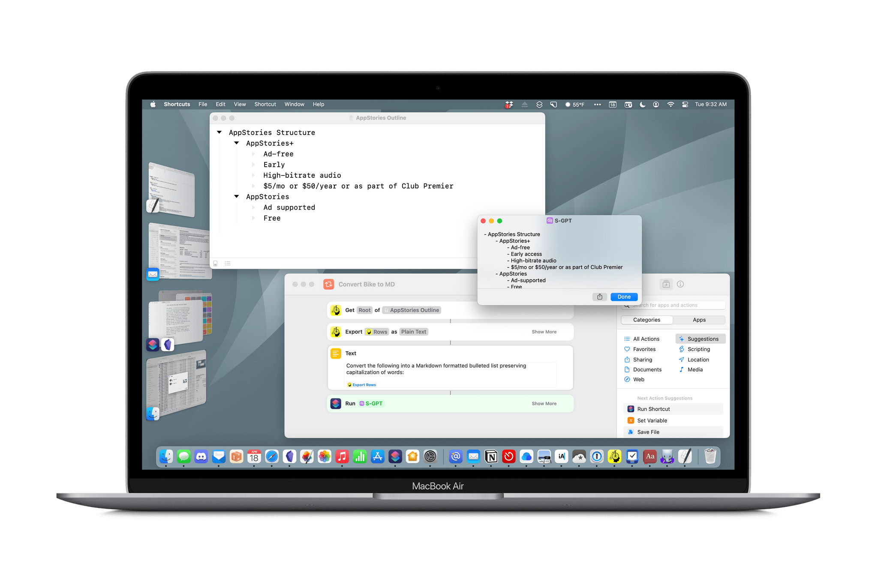Open the View menu
The image size is (878, 588).
tap(240, 104)
